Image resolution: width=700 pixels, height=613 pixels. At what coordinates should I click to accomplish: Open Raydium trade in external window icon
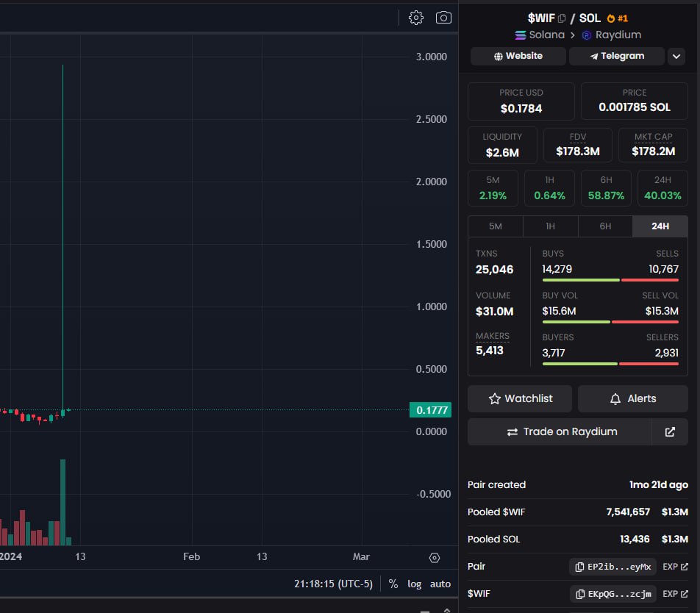coord(670,432)
